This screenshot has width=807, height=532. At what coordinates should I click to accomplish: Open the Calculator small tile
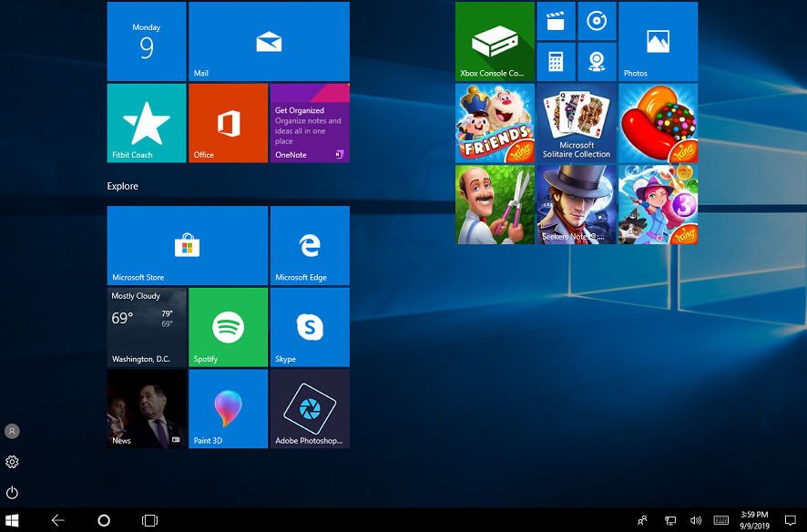click(556, 61)
